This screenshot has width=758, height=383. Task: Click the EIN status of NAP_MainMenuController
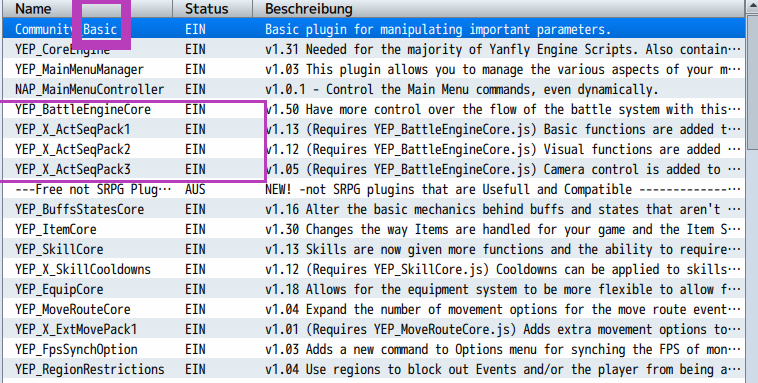click(x=195, y=89)
